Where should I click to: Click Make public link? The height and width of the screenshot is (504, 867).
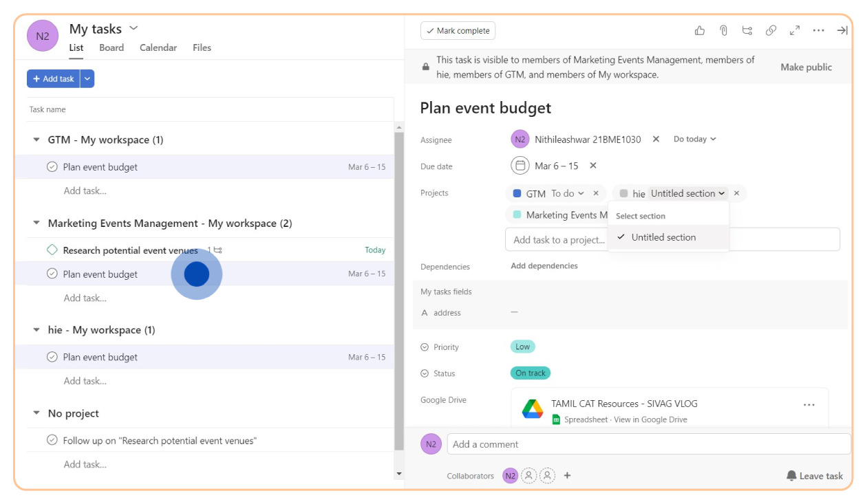[806, 67]
